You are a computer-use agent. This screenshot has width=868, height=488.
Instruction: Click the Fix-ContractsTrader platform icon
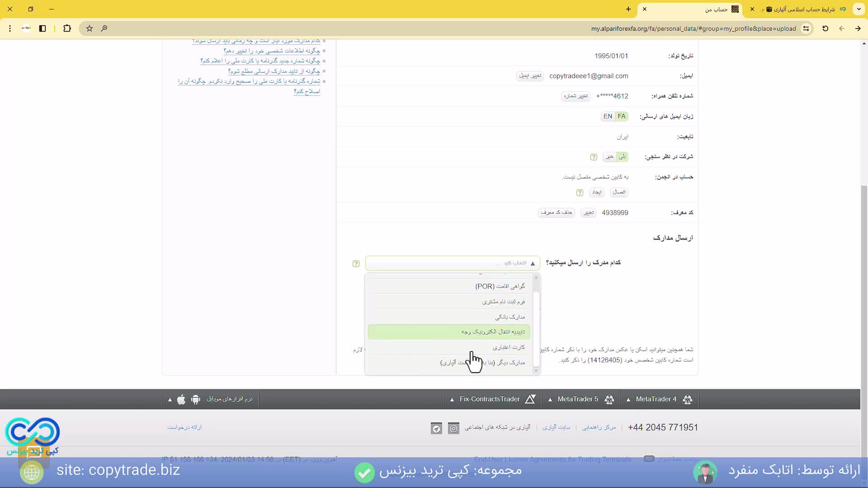click(531, 399)
